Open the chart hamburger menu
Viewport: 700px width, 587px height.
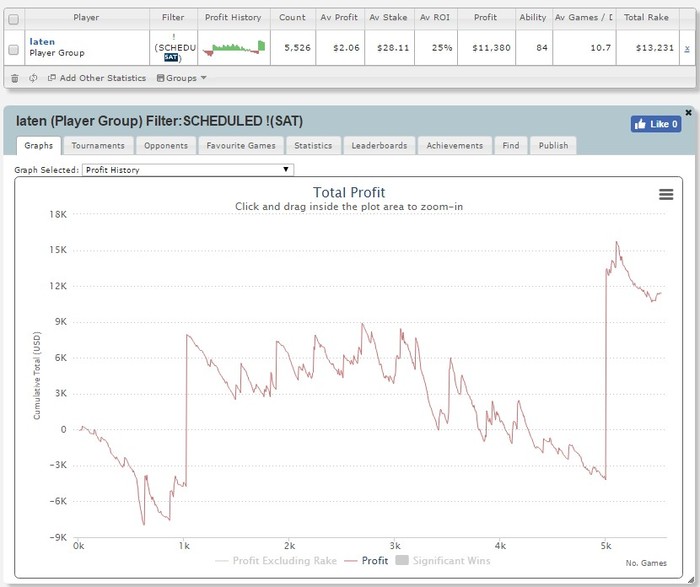[x=666, y=194]
